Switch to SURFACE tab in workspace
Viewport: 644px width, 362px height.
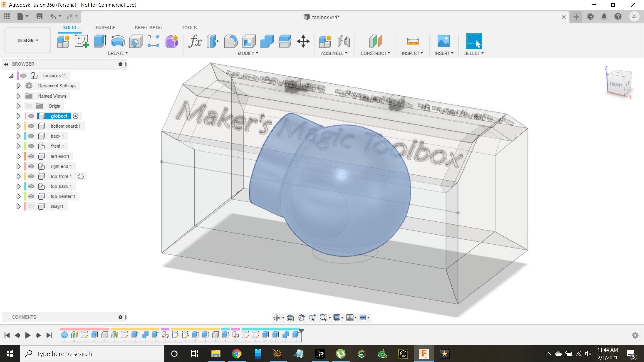click(105, 27)
